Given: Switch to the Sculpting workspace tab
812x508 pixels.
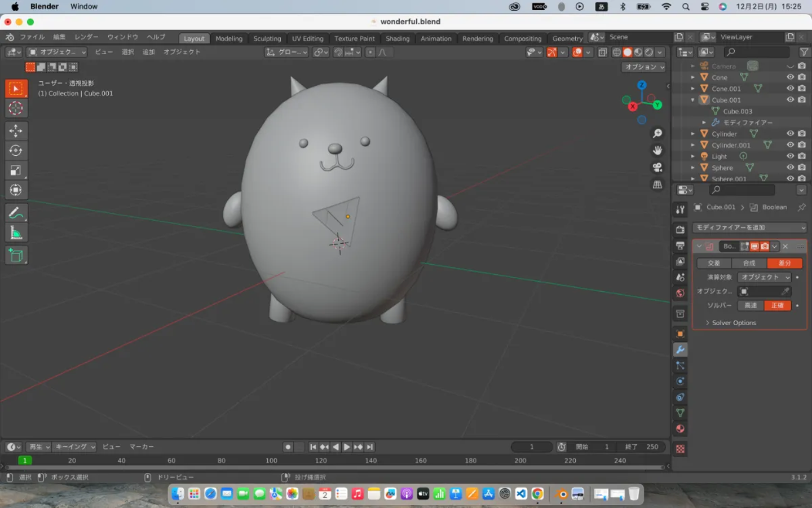Looking at the screenshot, I should click(267, 38).
